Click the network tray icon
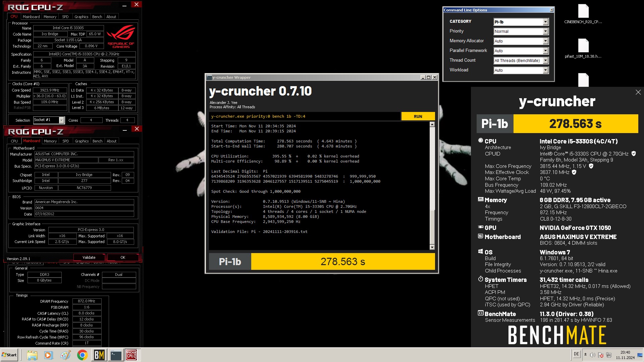 coord(609,355)
